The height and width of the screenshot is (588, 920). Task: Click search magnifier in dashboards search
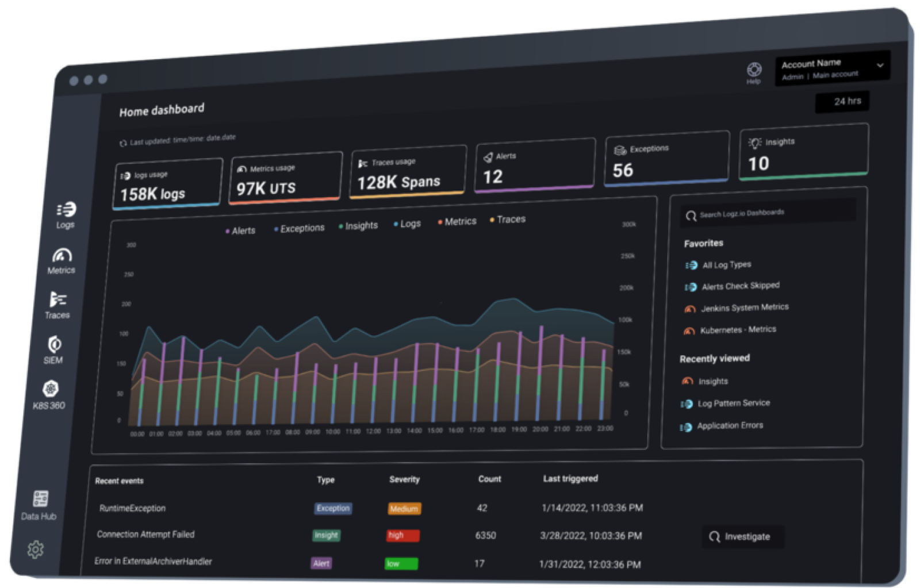[x=691, y=216]
